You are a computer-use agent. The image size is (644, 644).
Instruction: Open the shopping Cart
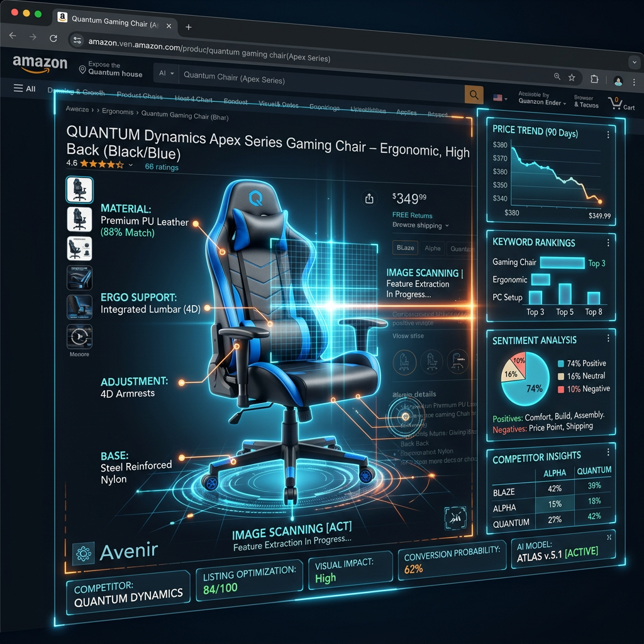point(621,104)
